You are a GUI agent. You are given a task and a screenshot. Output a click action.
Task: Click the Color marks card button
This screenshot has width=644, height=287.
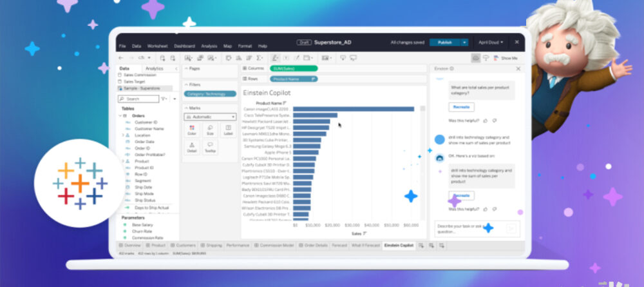click(x=192, y=130)
